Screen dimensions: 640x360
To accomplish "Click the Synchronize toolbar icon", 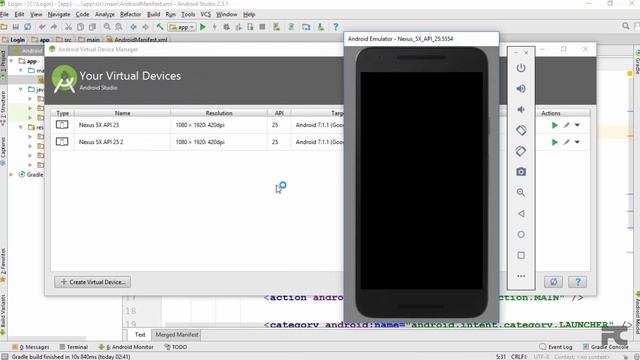I will (x=27, y=27).
